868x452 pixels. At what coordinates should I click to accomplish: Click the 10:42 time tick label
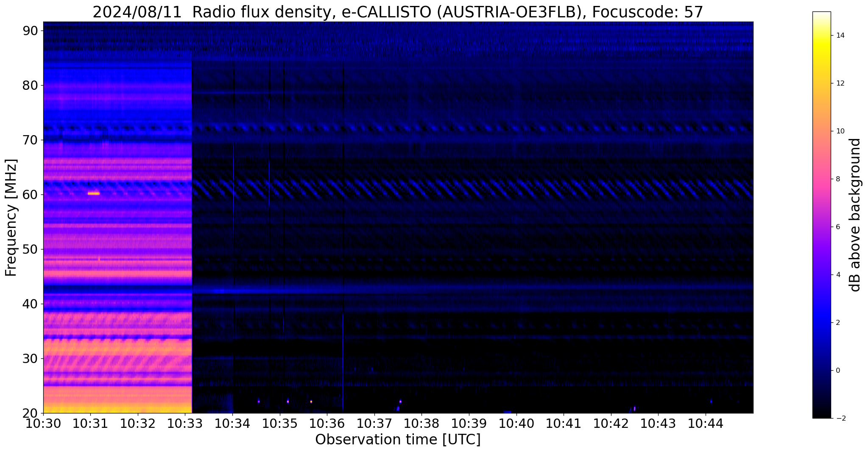click(611, 423)
